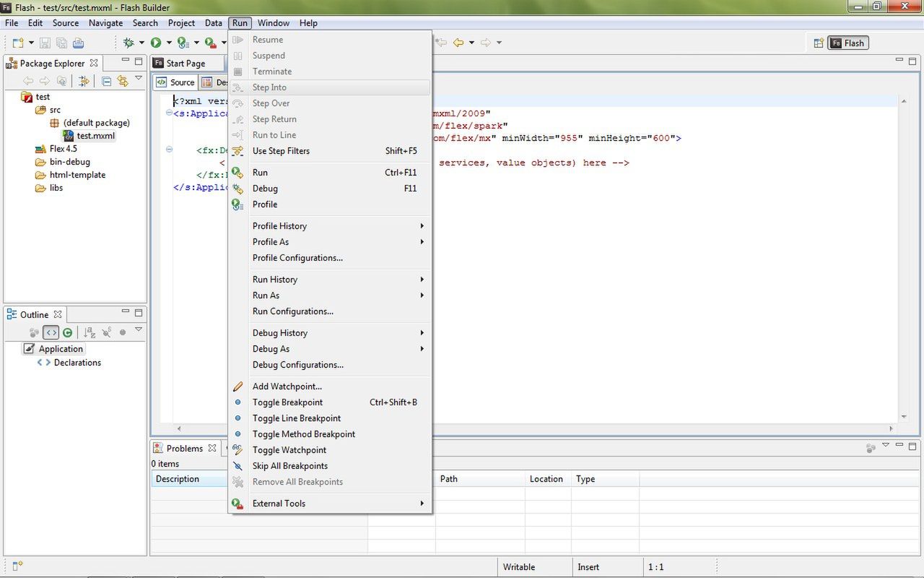Close the Outline tab
Screen dimensions: 924x578
click(58, 314)
